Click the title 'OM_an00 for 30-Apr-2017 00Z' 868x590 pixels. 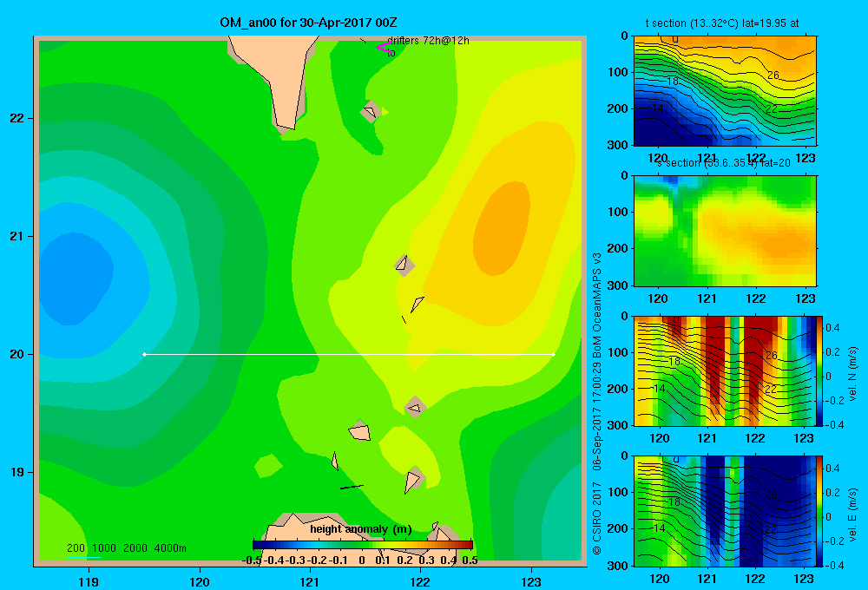308,23
